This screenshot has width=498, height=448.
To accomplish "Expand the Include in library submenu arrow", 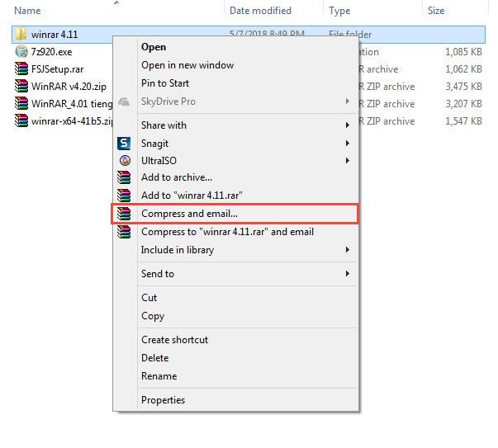I will (x=348, y=250).
